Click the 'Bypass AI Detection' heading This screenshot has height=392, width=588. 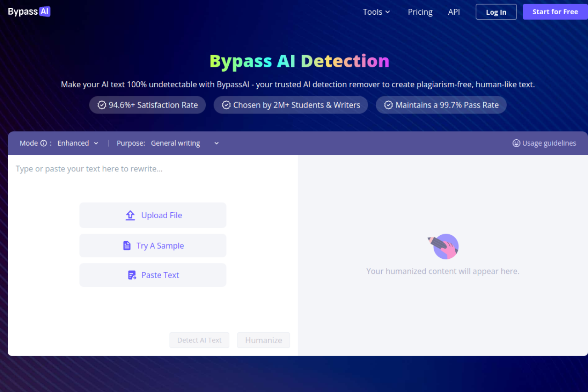pos(300,61)
